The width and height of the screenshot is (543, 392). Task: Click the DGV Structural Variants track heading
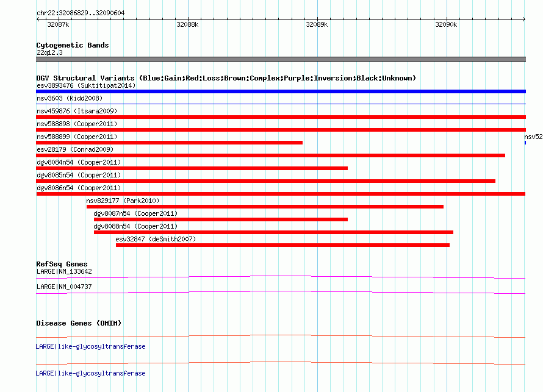coord(226,78)
